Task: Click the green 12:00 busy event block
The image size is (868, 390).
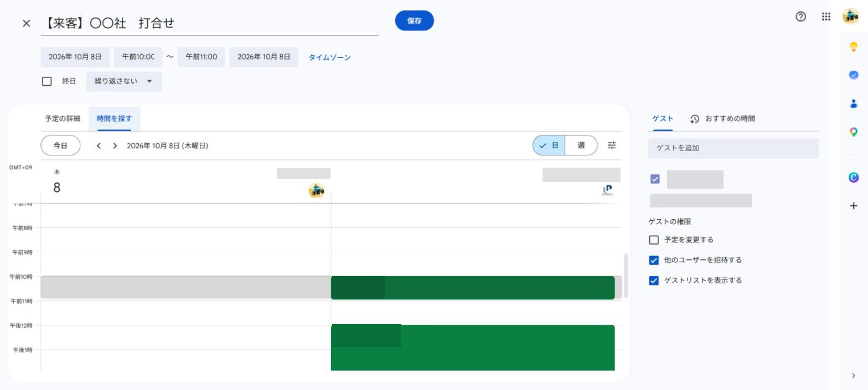Action: [x=473, y=347]
